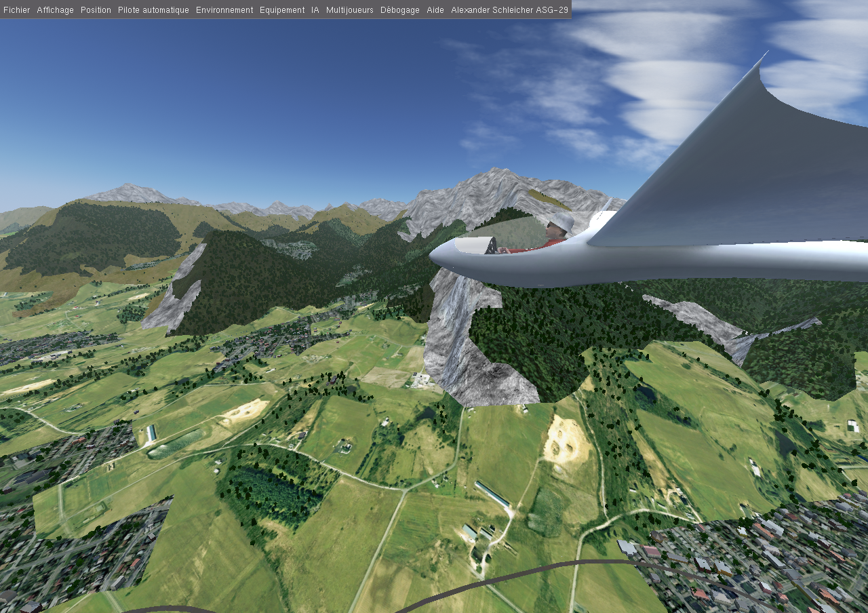Screen dimensions: 868x613
Task: Open the Multijoueurs menu
Action: 350,10
